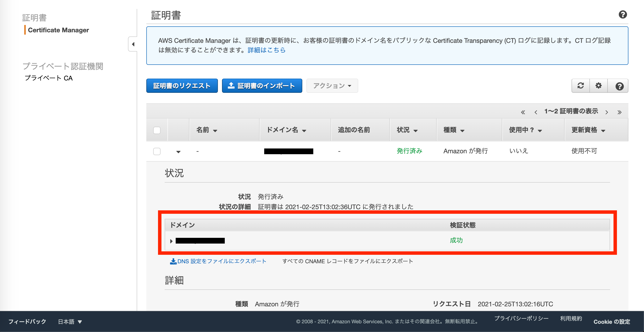
Task: Collapse the sidebar using the left-arrow tab
Action: 133,44
